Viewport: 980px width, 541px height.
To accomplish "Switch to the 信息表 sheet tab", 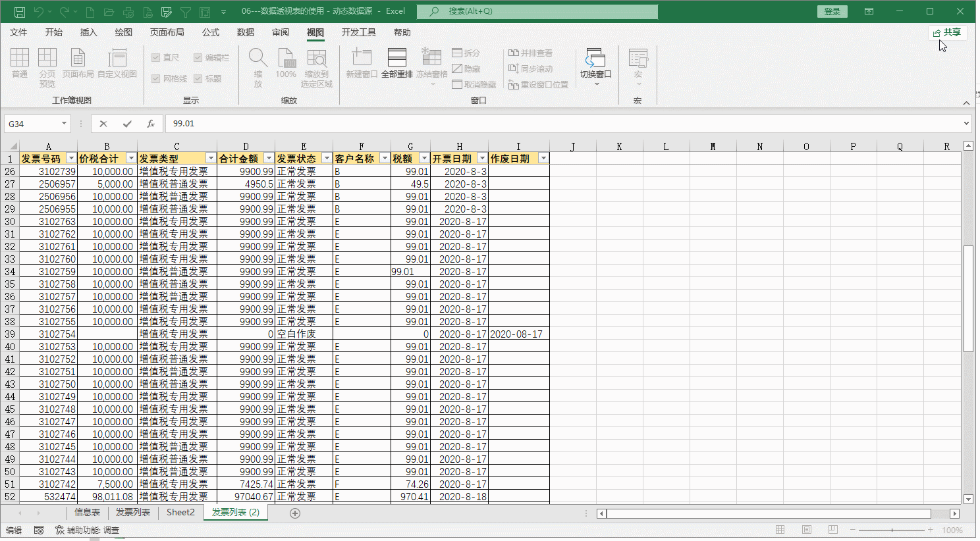I will coord(87,513).
